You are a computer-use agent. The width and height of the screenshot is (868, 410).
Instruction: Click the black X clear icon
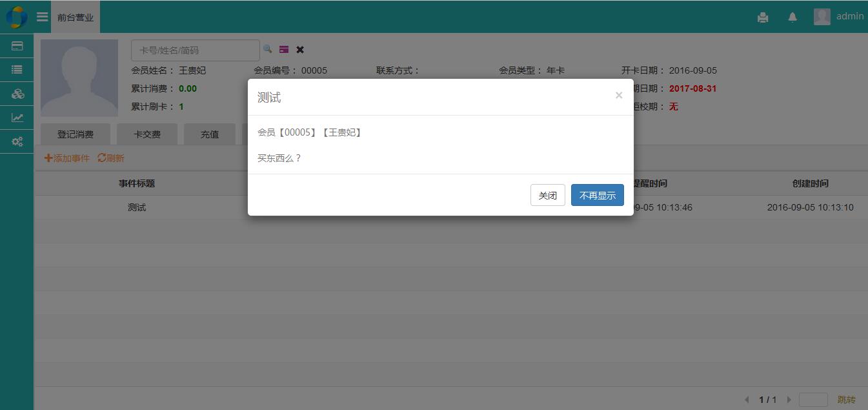(300, 49)
